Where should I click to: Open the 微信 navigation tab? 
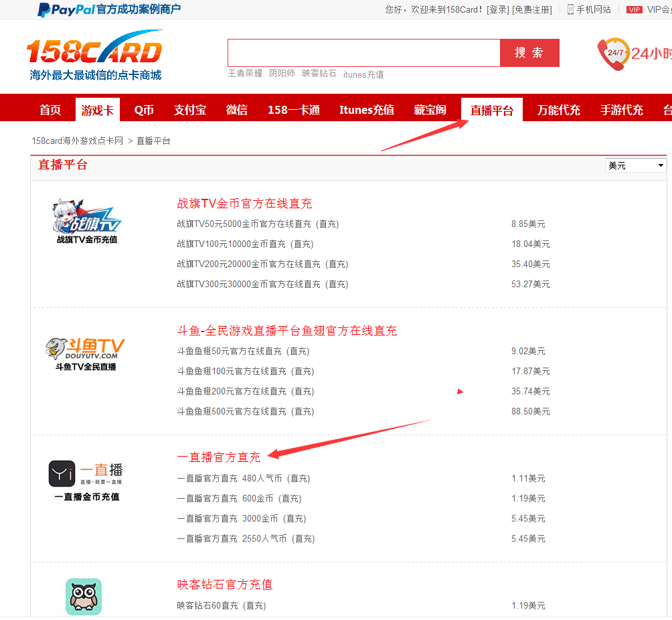tap(236, 110)
